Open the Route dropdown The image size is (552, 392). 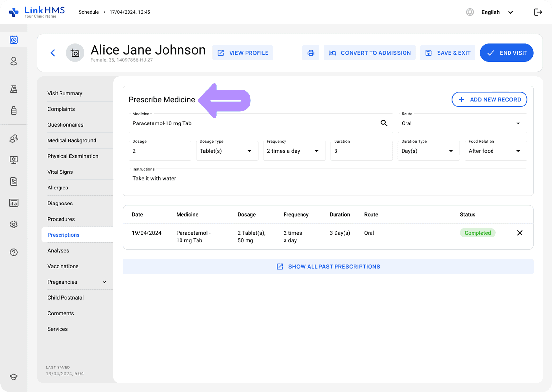coord(462,123)
